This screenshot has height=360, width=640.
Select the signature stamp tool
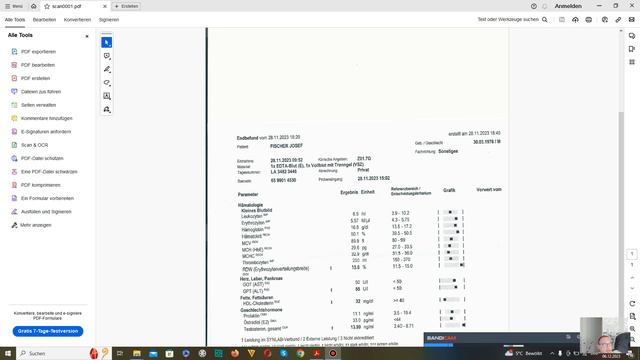point(107,109)
